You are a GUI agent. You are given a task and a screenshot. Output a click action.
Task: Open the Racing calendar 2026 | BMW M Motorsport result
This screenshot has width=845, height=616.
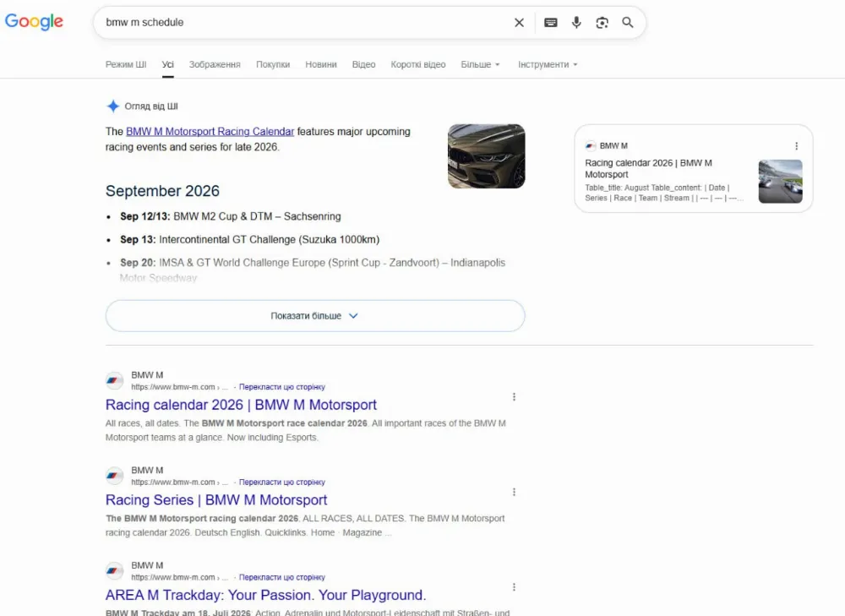point(241,405)
